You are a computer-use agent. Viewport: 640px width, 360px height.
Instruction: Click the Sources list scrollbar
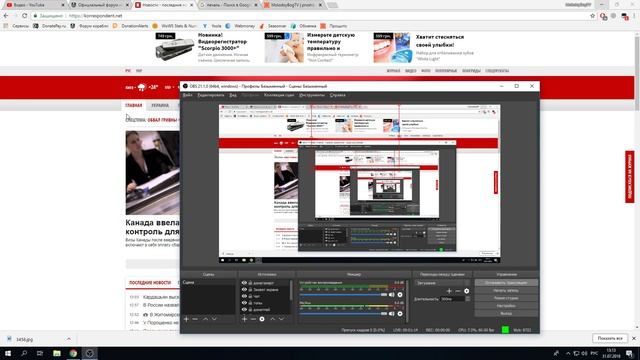coord(291,291)
